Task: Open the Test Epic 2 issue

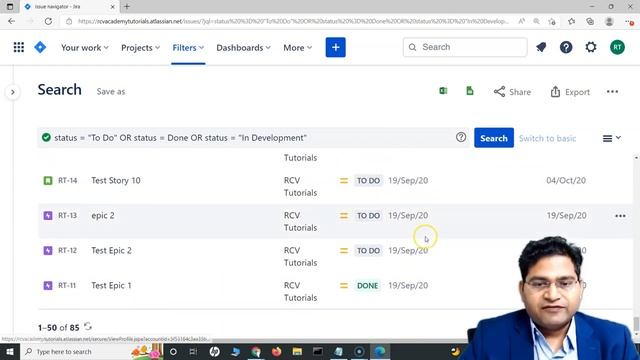Action: point(111,251)
